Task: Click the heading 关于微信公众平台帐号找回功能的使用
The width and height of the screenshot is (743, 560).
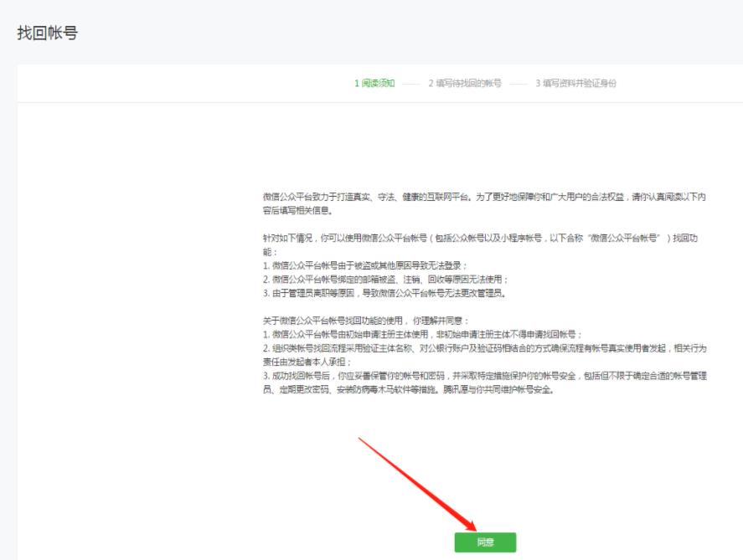Action: click(x=368, y=321)
